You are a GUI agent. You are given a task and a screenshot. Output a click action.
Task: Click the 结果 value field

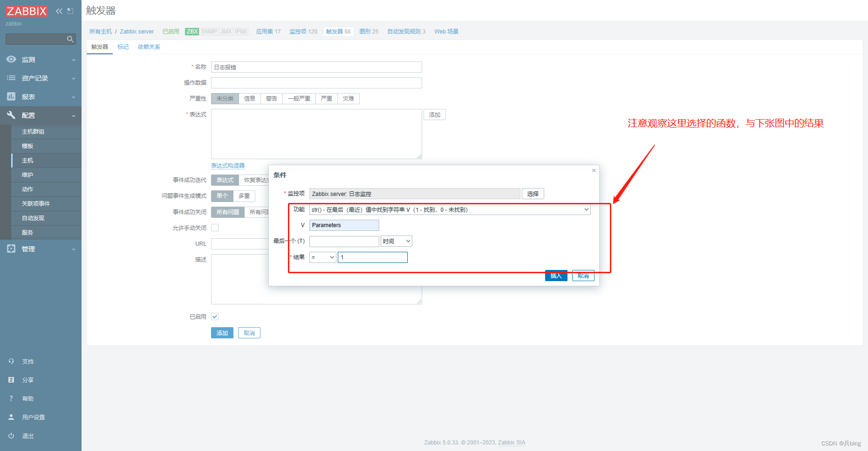pos(373,257)
